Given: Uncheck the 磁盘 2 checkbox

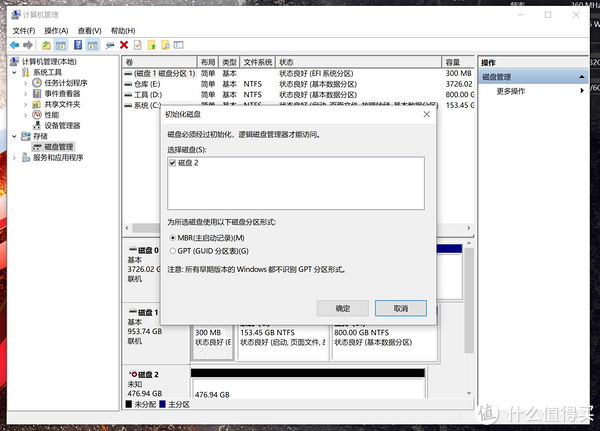Looking at the screenshot, I should coord(173,163).
